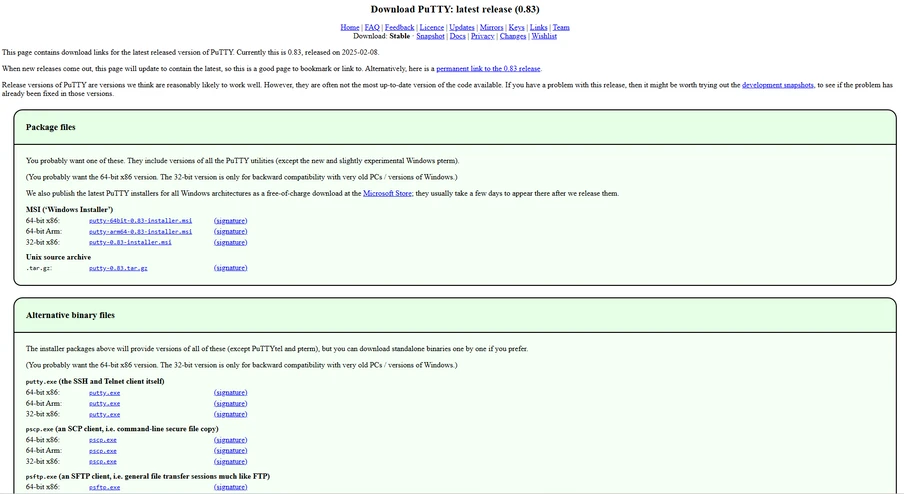This screenshot has height=494, width=904.
Task: Open the development snapshots link
Action: click(777, 86)
